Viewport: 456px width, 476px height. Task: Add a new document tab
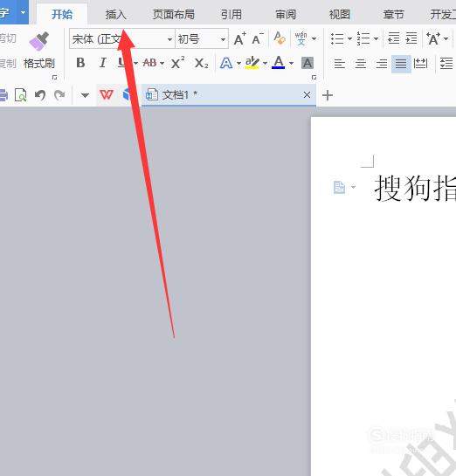click(x=328, y=95)
